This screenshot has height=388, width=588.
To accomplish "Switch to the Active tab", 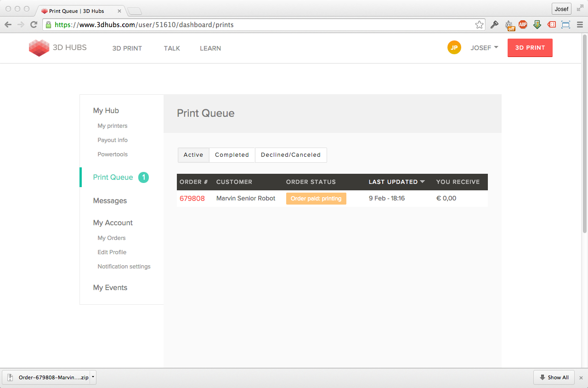I will 193,155.
